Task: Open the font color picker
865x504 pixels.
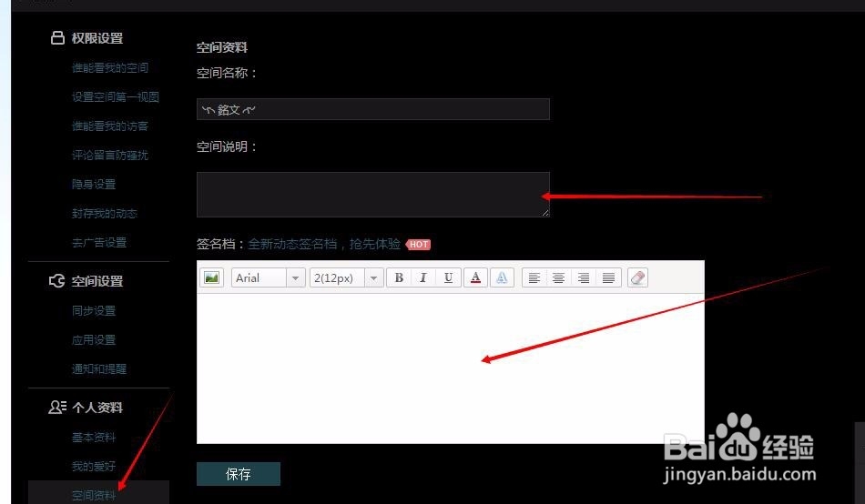Action: click(x=475, y=277)
